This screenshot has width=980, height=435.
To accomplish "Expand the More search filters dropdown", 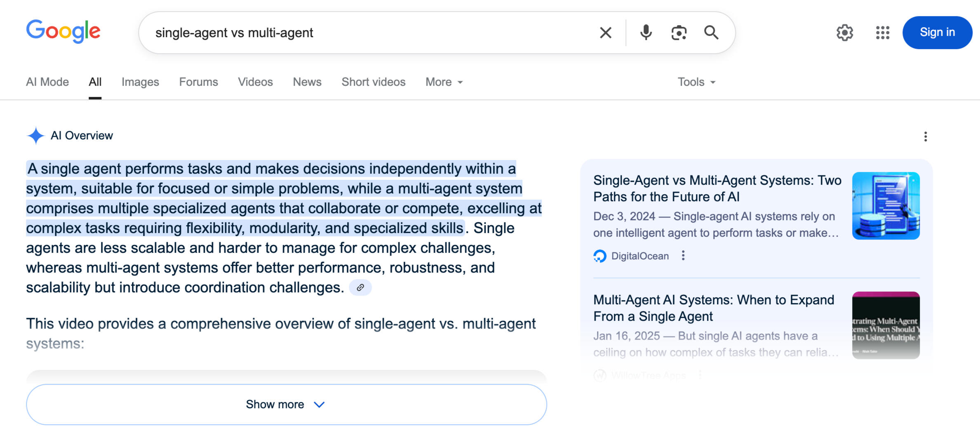I will tap(444, 82).
